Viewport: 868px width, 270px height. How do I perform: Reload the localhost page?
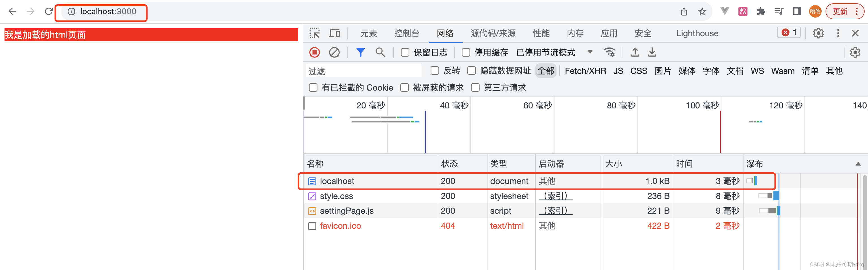49,11
